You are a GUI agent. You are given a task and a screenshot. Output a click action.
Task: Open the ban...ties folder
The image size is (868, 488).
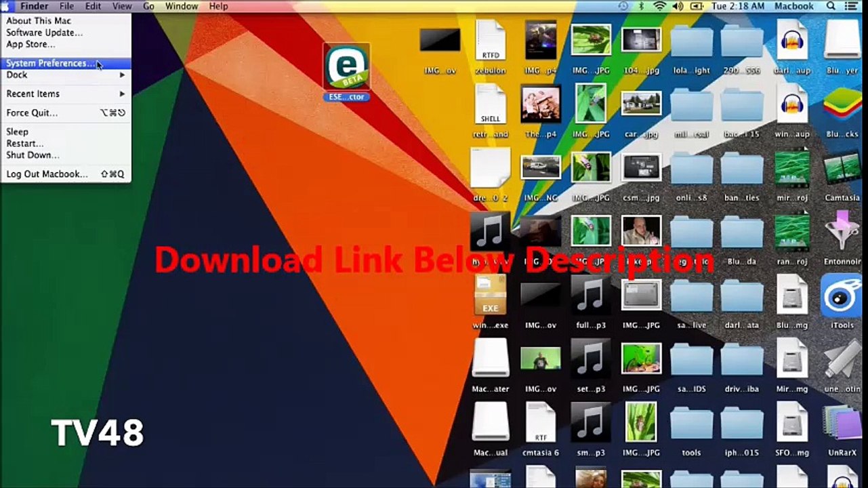pos(742,169)
